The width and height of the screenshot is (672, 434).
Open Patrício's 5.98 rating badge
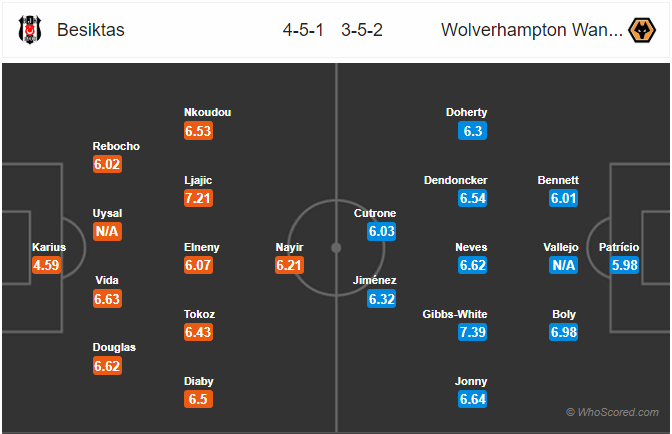624,265
